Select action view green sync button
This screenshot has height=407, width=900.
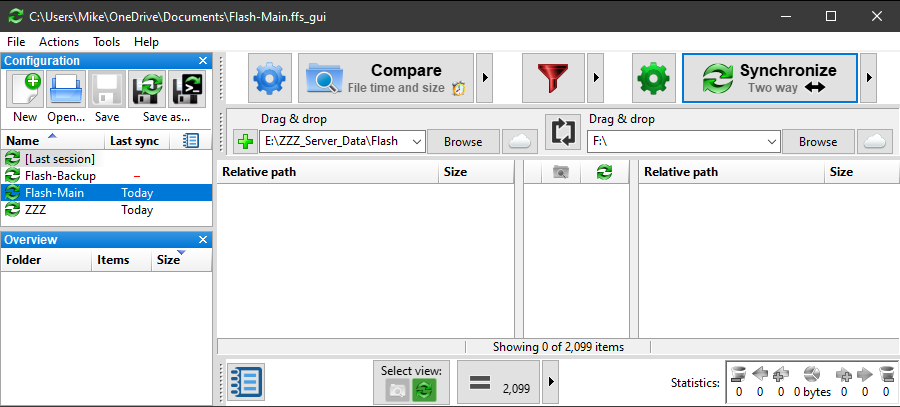click(424, 390)
